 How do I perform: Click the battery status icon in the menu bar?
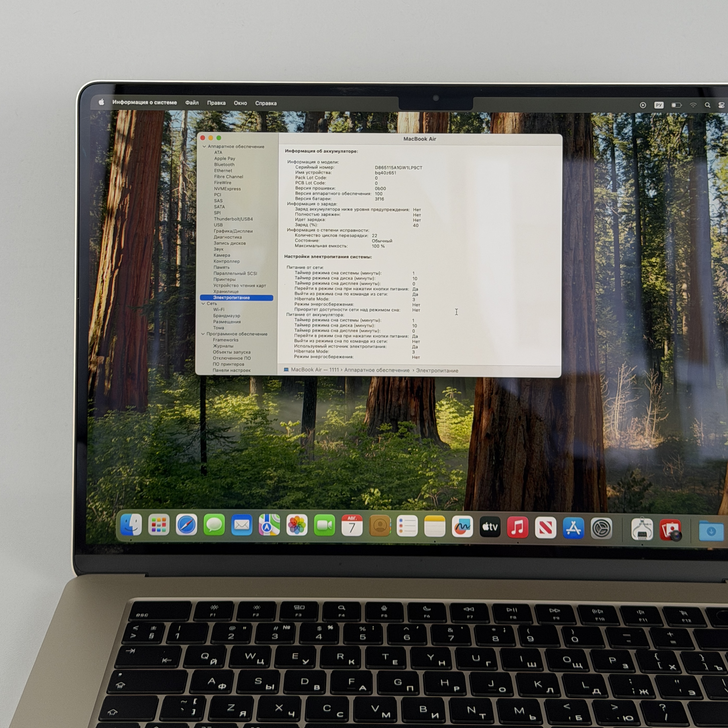pyautogui.click(x=677, y=105)
